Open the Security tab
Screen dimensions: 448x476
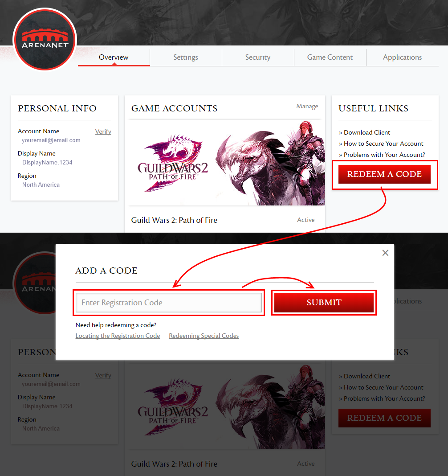click(x=258, y=57)
